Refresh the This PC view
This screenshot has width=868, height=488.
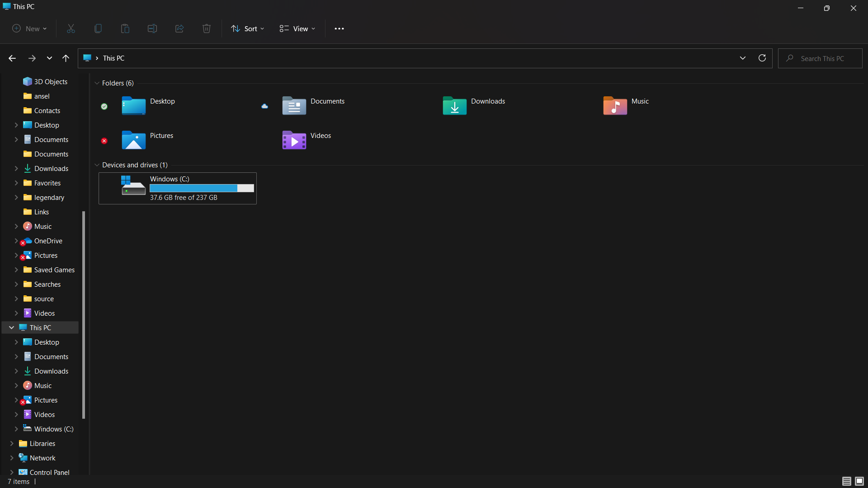(x=762, y=58)
